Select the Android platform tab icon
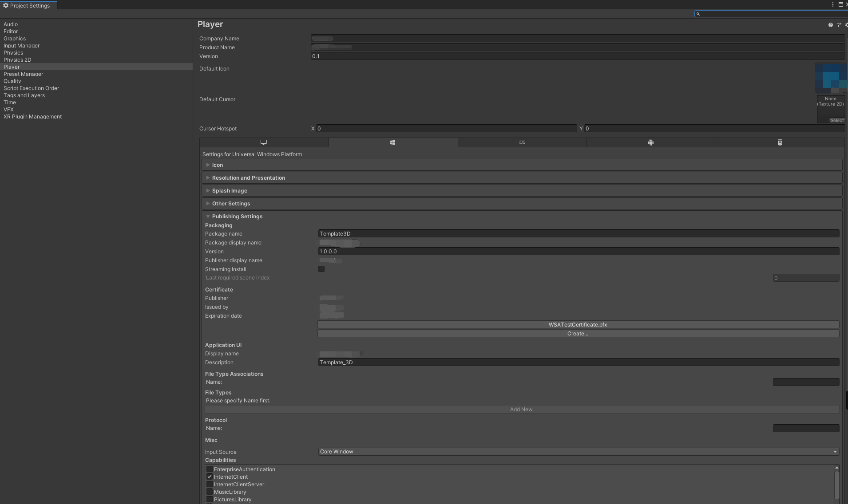Viewport: 848px width, 504px height. click(651, 142)
